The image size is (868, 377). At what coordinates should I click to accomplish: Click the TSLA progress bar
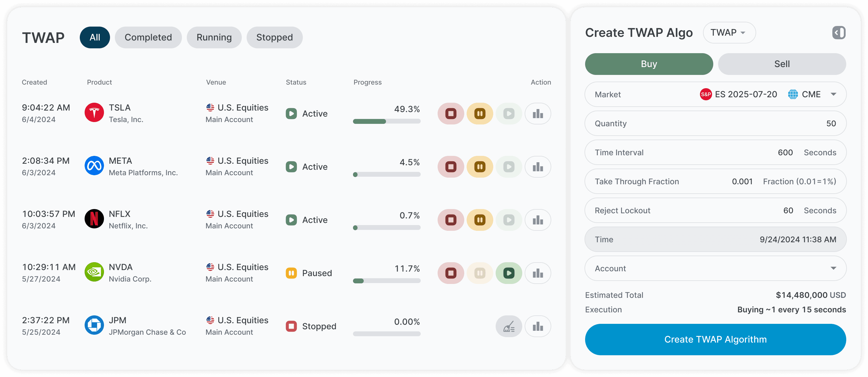[387, 122]
